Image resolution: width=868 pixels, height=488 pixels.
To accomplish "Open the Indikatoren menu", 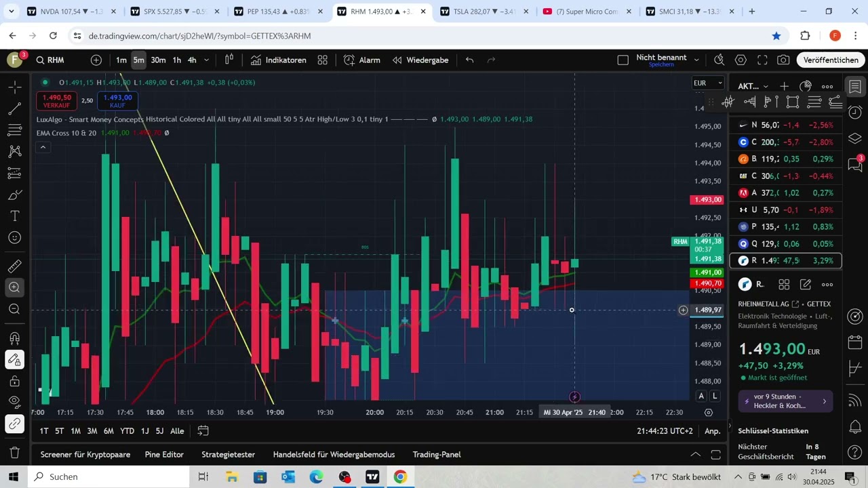I will (278, 60).
